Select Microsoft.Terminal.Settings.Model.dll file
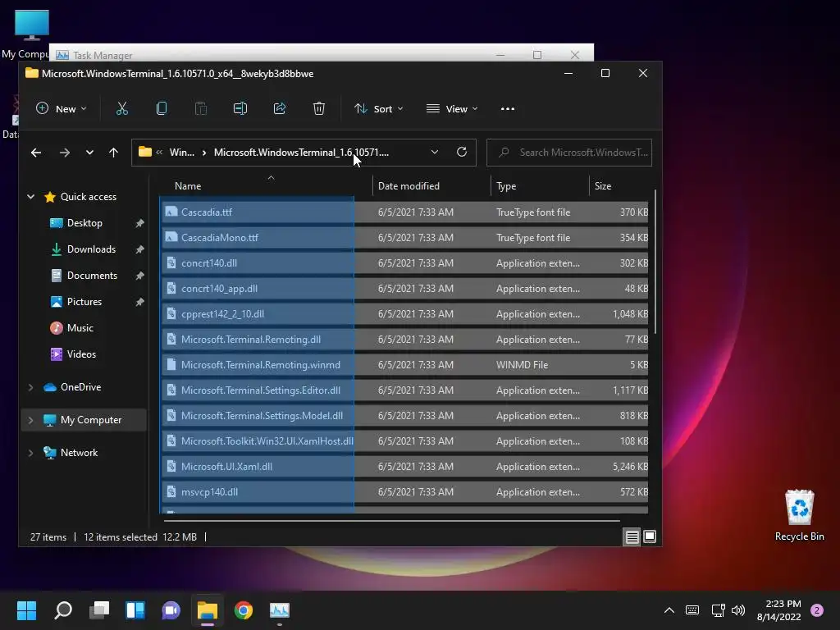The image size is (840, 630). tap(404, 416)
